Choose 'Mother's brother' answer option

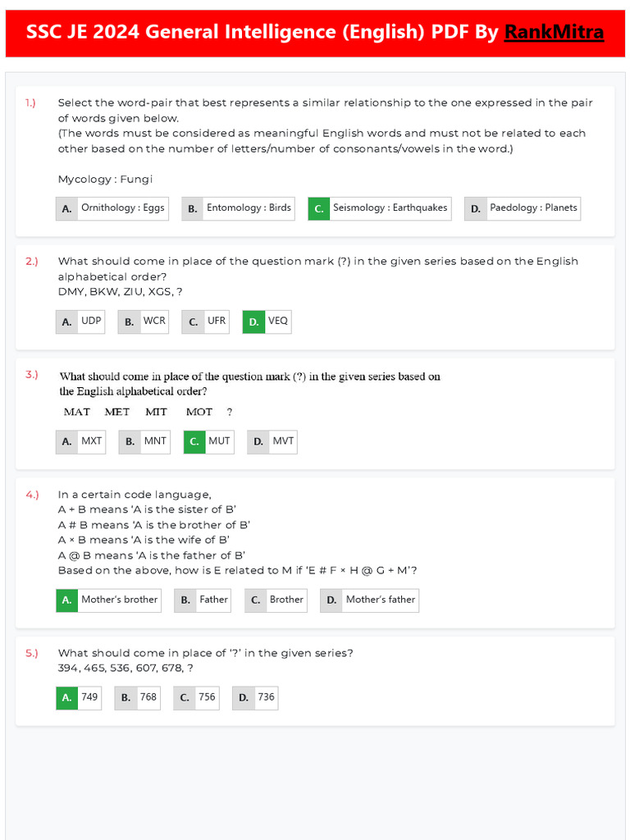[x=108, y=600]
